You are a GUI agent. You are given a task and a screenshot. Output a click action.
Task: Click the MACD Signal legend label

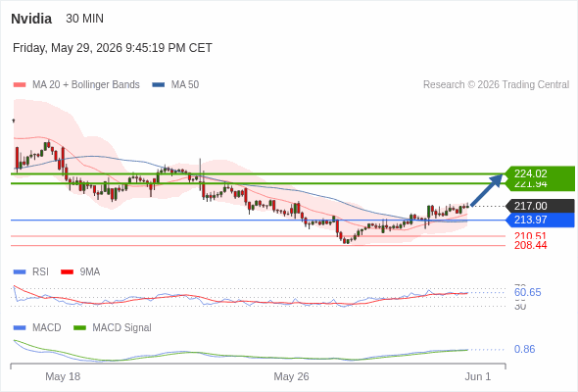pos(122,327)
